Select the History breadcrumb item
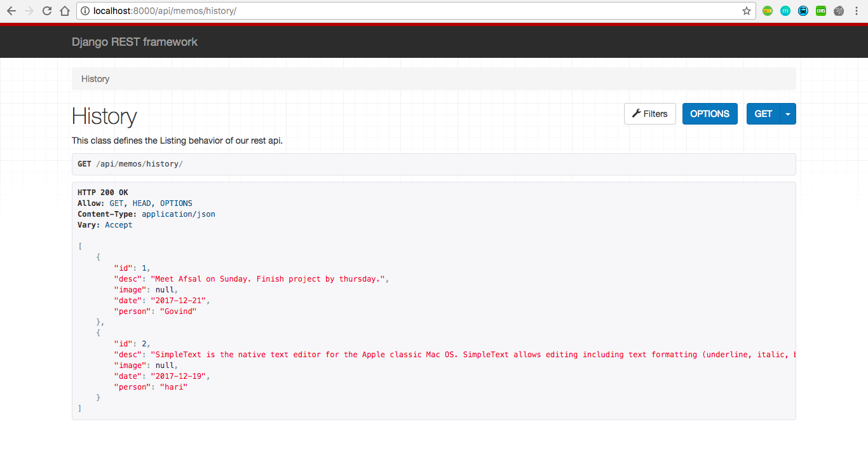Viewport: 868px width, 464px height. 95,79
